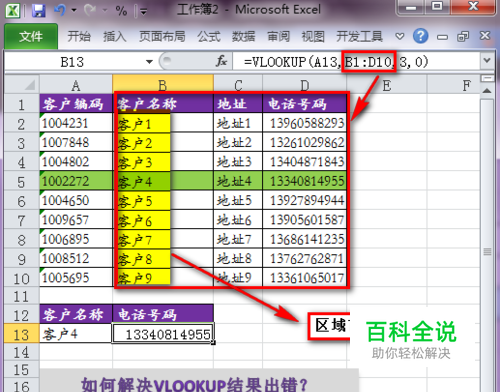Select result cell B13 showing 13340814955
The width and height of the screenshot is (500, 392).
coord(163,333)
